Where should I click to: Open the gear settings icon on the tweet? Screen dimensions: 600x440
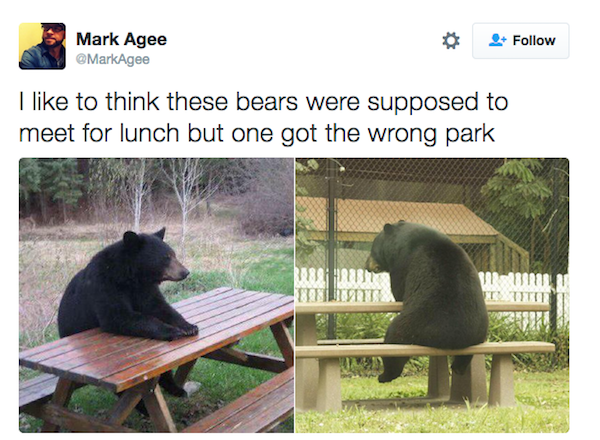point(451,41)
